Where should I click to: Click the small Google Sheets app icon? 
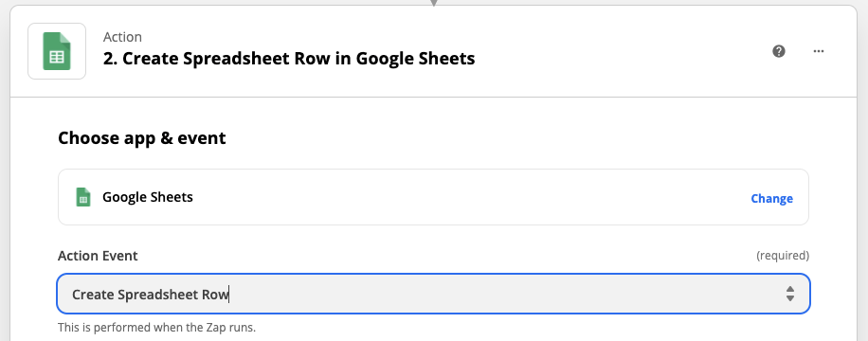point(83,197)
